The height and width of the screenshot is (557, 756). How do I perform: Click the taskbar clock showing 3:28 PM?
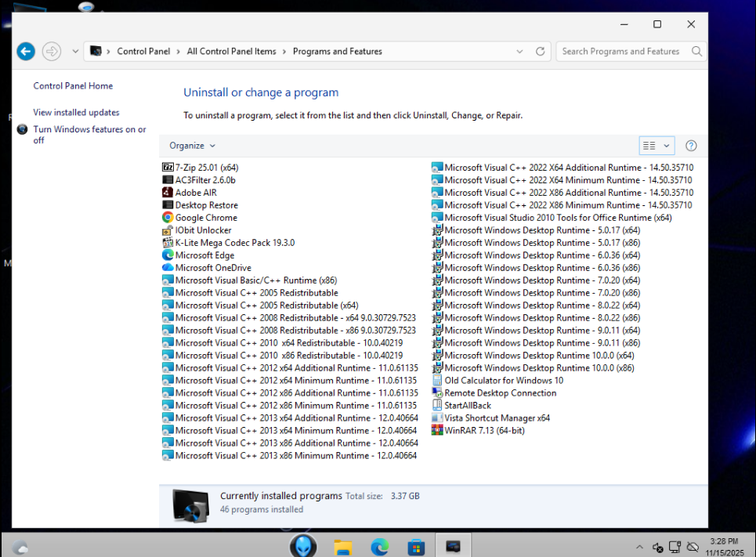point(724,547)
